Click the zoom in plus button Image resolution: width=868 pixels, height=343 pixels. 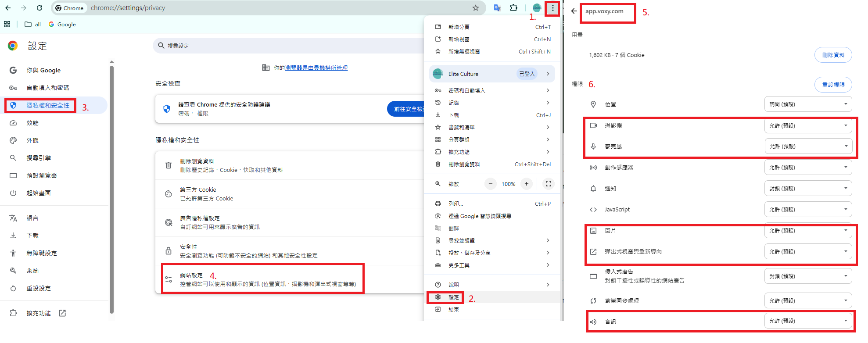[x=527, y=184]
